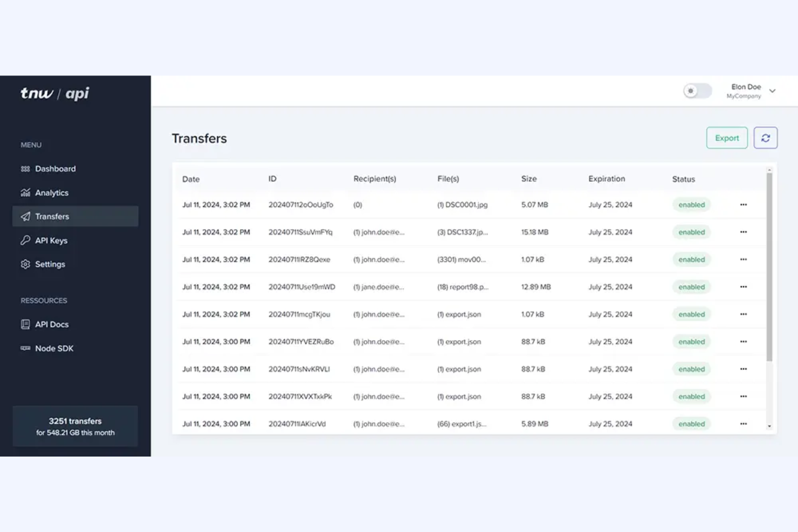Screen dimensions: 798x532
Task: Open API Docs using the book icon
Action: click(25, 324)
